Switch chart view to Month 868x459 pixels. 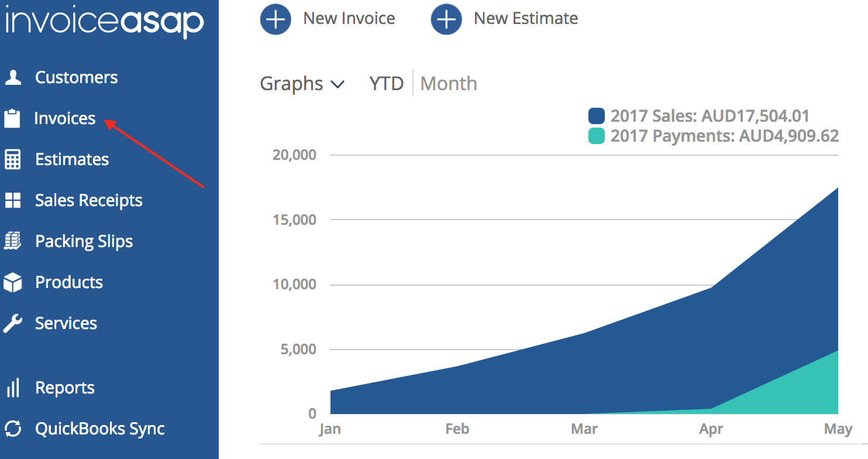[x=448, y=83]
